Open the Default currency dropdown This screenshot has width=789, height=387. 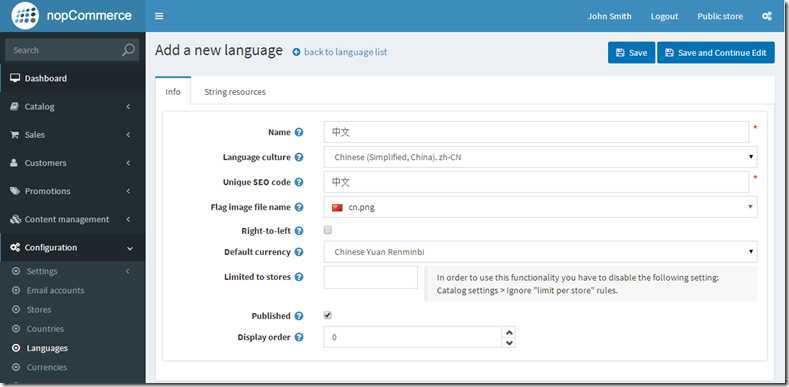tap(540, 252)
